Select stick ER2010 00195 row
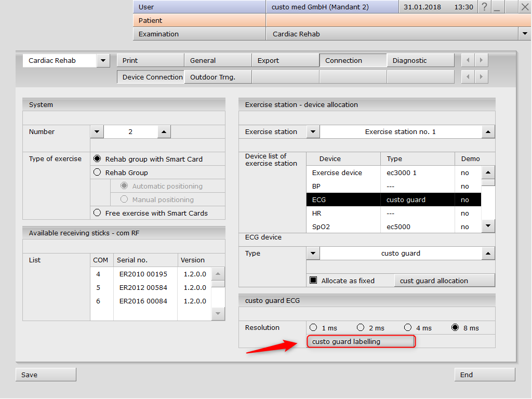This screenshot has height=399, width=532. pyautogui.click(x=151, y=274)
